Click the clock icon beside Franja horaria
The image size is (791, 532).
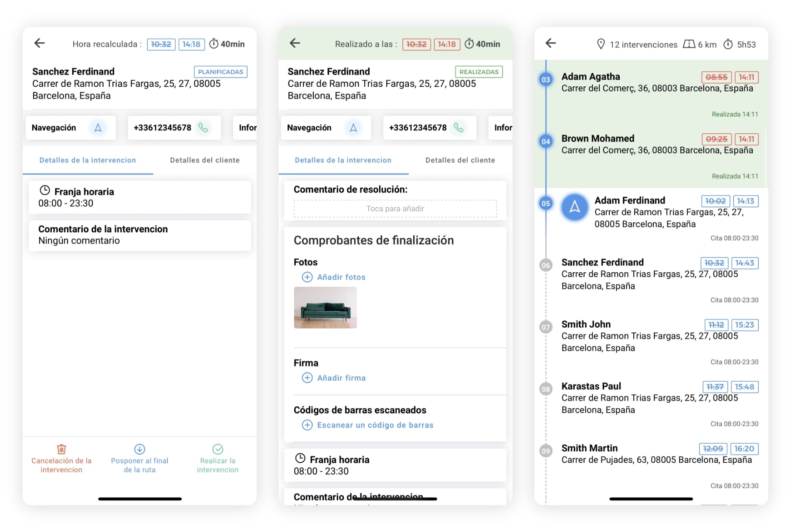[44, 190]
